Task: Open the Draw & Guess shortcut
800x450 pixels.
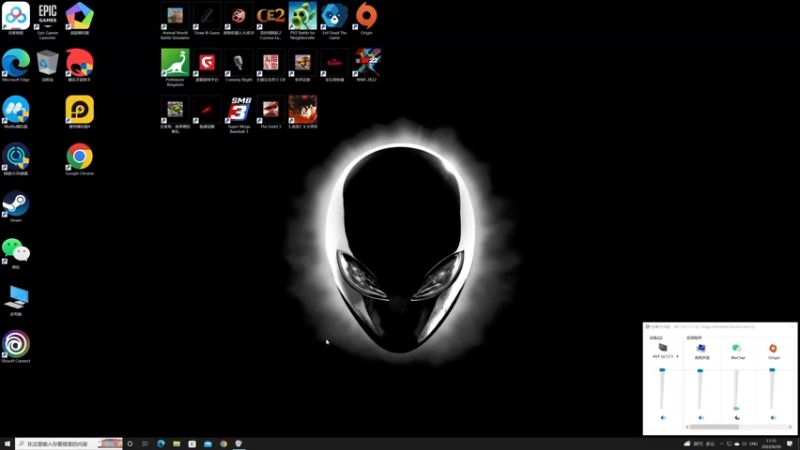Action: coord(207,18)
